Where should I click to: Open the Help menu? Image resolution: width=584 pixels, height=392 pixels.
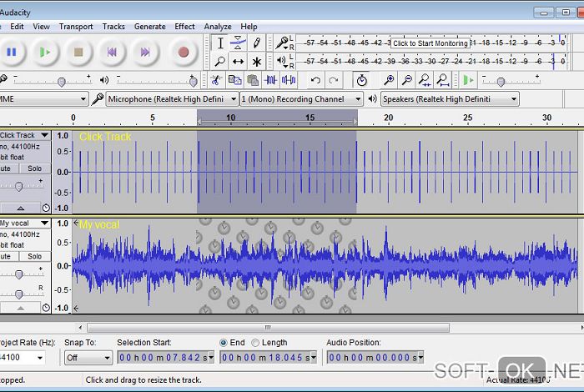click(x=249, y=27)
